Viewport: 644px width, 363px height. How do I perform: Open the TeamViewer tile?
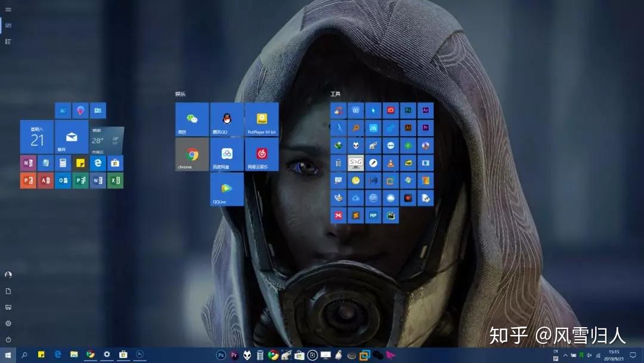[x=391, y=146]
